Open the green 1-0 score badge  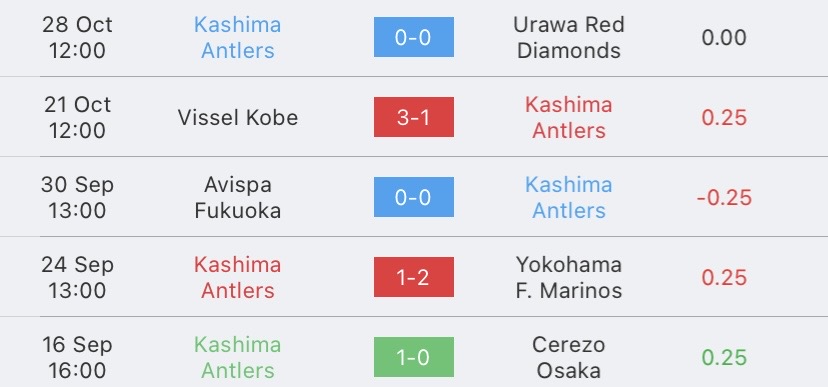pos(413,357)
